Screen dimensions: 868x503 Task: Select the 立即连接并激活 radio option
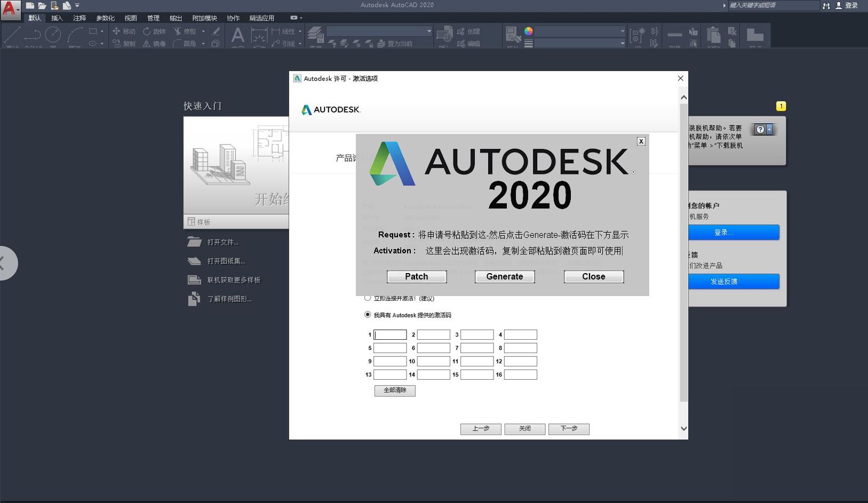(368, 298)
